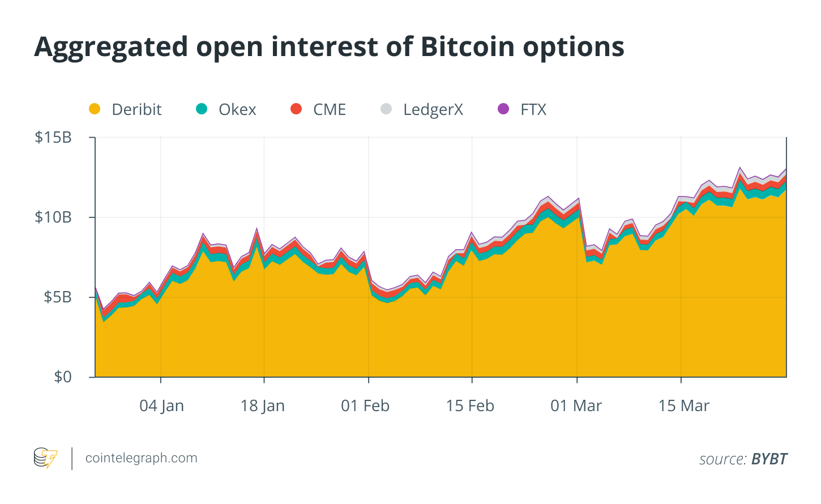821x504 pixels.
Task: Click the $10B y-axis label
Action: (x=53, y=217)
